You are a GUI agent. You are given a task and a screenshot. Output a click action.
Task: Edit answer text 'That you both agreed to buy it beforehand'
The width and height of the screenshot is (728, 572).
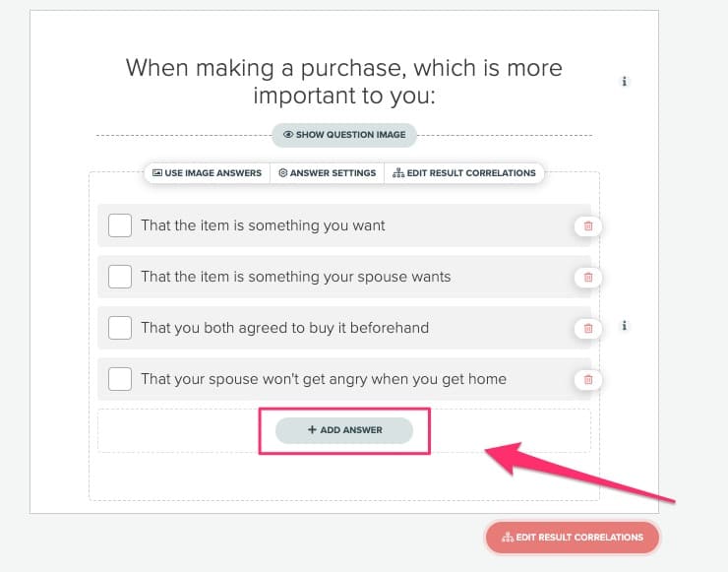pos(285,328)
